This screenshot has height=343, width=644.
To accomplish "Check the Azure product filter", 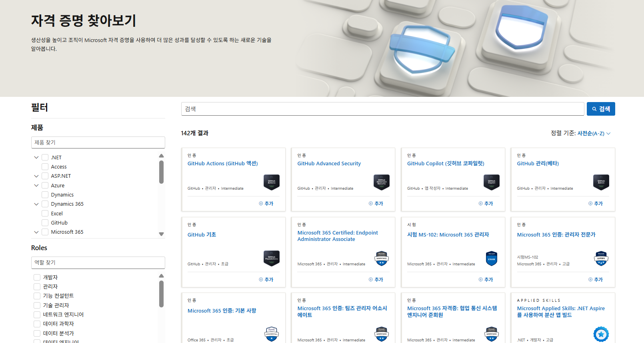I will pos(45,185).
